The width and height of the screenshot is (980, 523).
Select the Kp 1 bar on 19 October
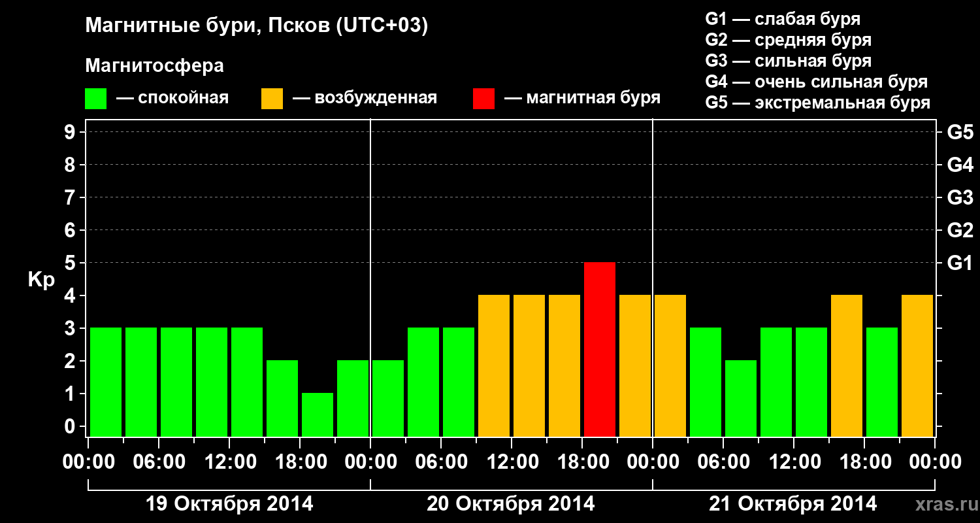tap(318, 414)
